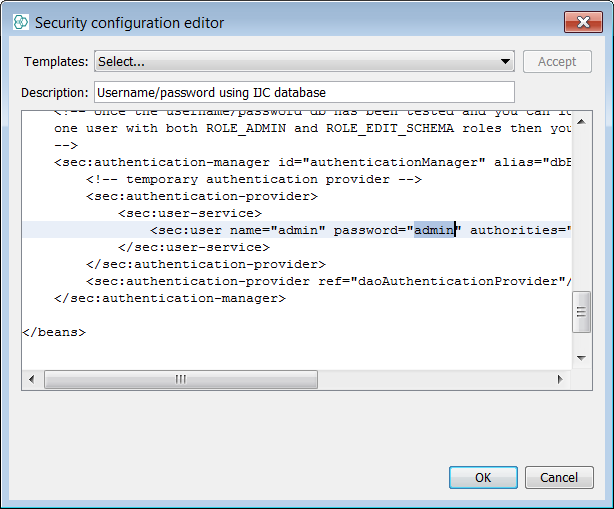The width and height of the screenshot is (614, 509).
Task: Click the horizontal scrollbar right arrow
Action: click(560, 380)
